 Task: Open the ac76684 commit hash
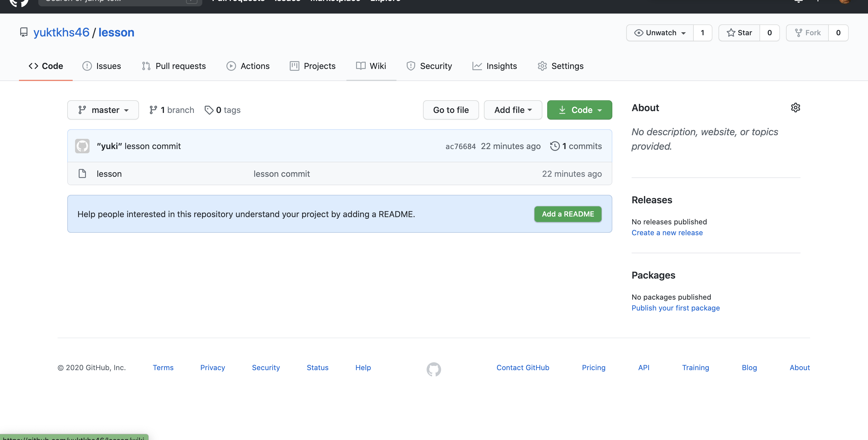pos(460,146)
